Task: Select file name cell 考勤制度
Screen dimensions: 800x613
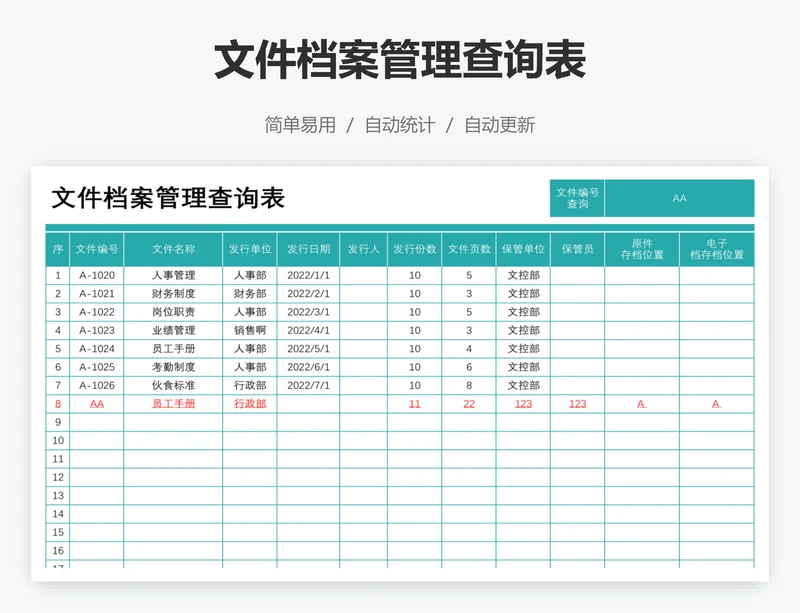Action: click(173, 367)
